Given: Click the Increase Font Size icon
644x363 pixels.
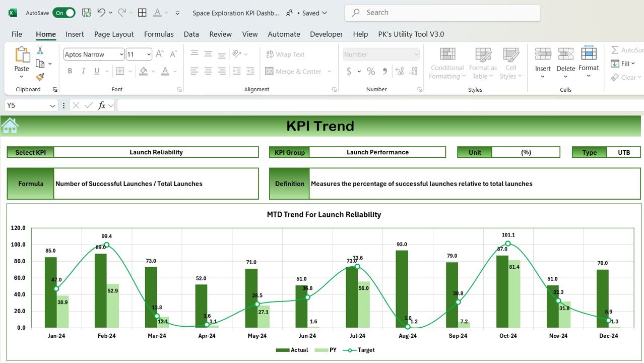Looking at the screenshot, I should [160, 54].
